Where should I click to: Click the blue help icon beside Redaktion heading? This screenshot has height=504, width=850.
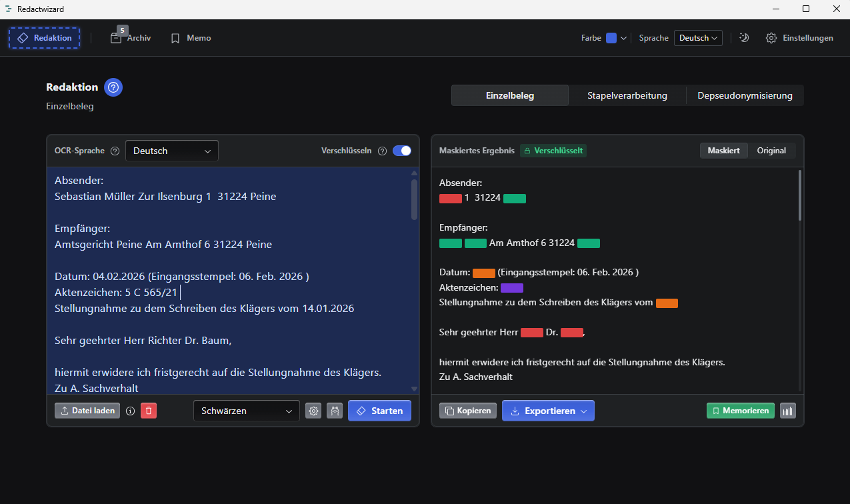pyautogui.click(x=113, y=87)
